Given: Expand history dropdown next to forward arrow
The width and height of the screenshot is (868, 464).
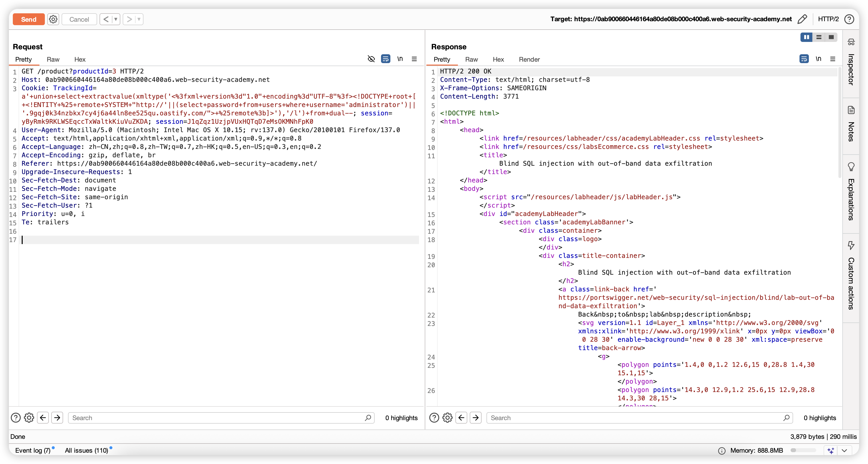Looking at the screenshot, I should coord(139,19).
